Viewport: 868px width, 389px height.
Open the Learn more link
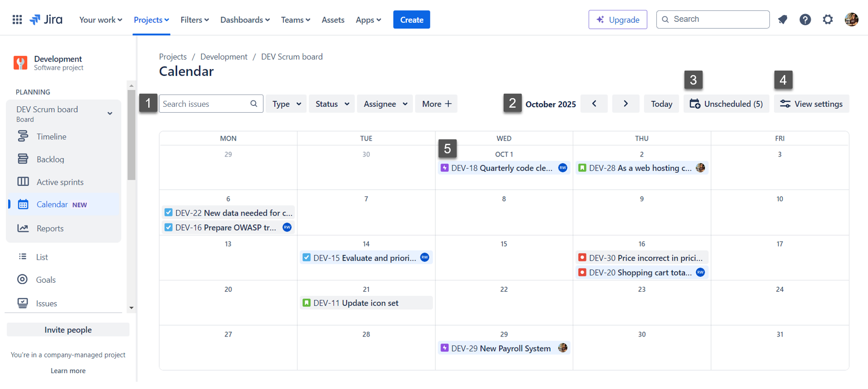click(68, 370)
